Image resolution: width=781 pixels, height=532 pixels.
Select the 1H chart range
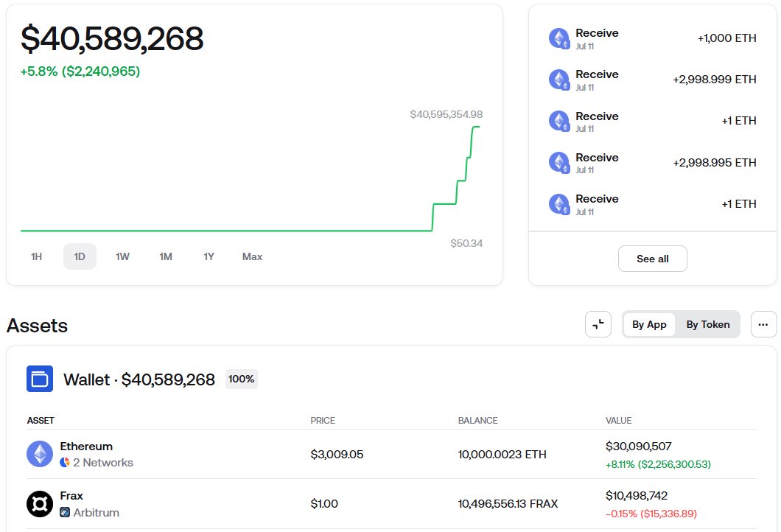click(36, 256)
